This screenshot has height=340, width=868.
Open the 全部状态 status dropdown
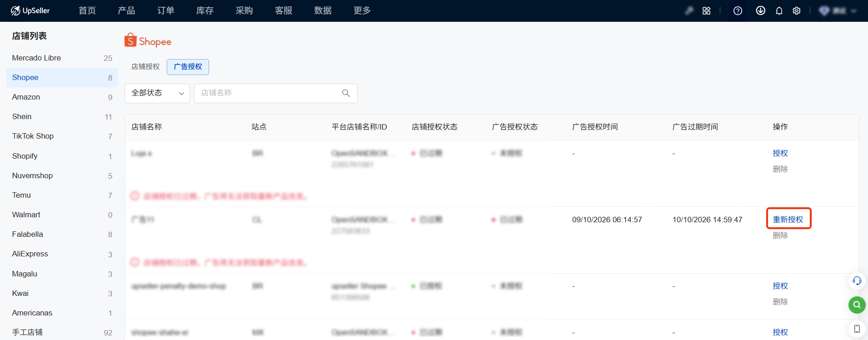tap(157, 93)
